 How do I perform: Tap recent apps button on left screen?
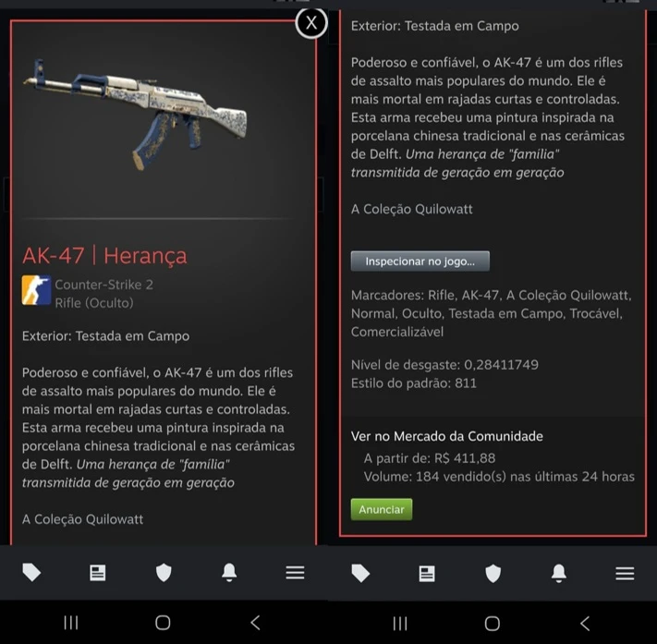tap(71, 623)
